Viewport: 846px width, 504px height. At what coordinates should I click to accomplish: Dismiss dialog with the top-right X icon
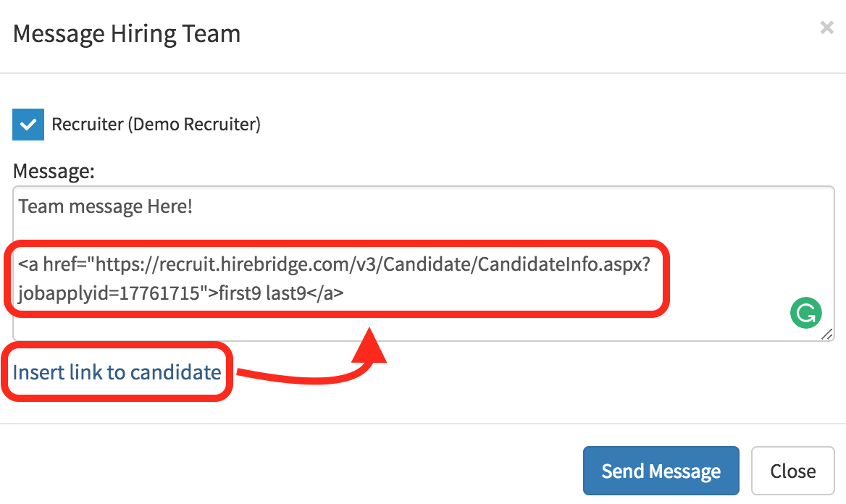click(826, 28)
